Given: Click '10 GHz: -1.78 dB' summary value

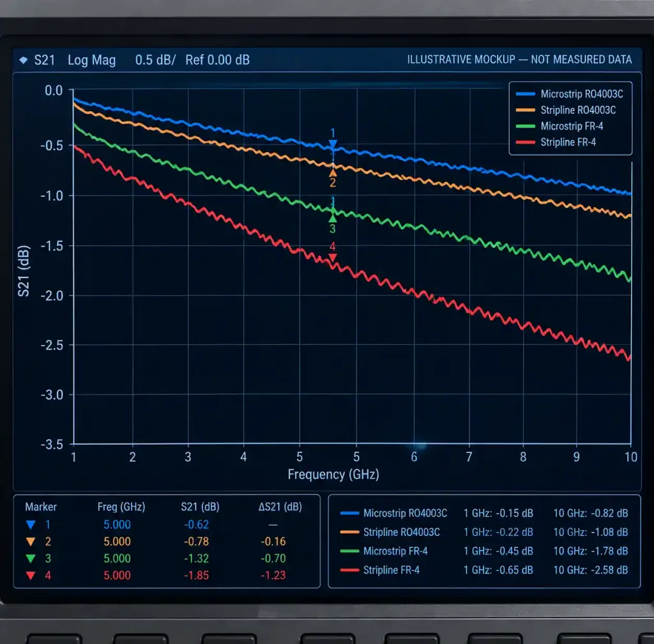Looking at the screenshot, I should coord(591,551).
